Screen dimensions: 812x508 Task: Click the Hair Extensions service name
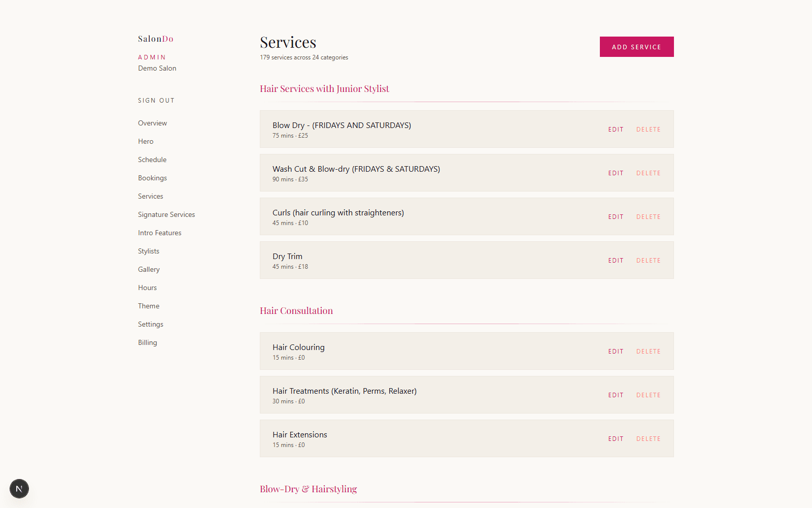click(x=300, y=435)
